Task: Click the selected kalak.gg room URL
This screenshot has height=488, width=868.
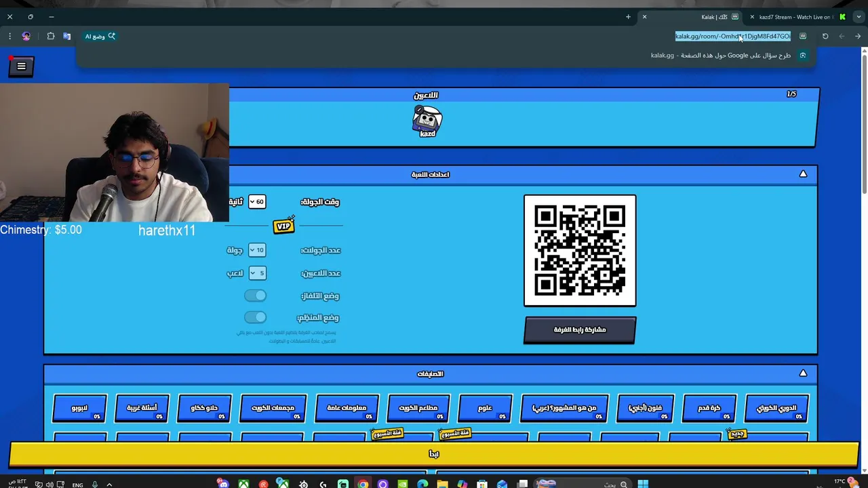Action: coord(733,36)
